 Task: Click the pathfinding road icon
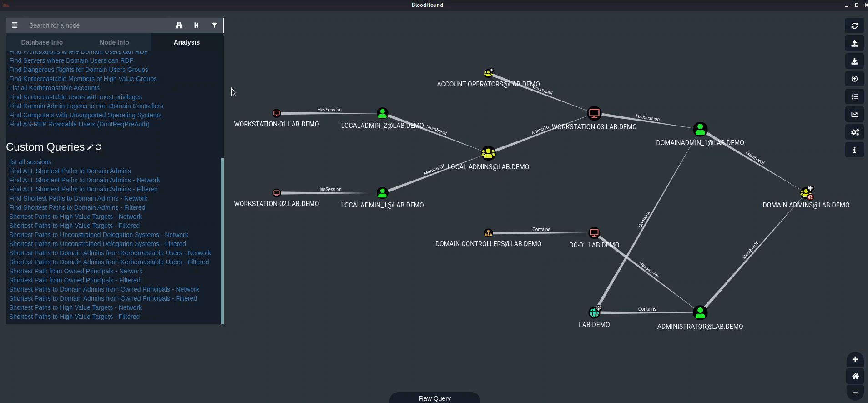coord(179,25)
